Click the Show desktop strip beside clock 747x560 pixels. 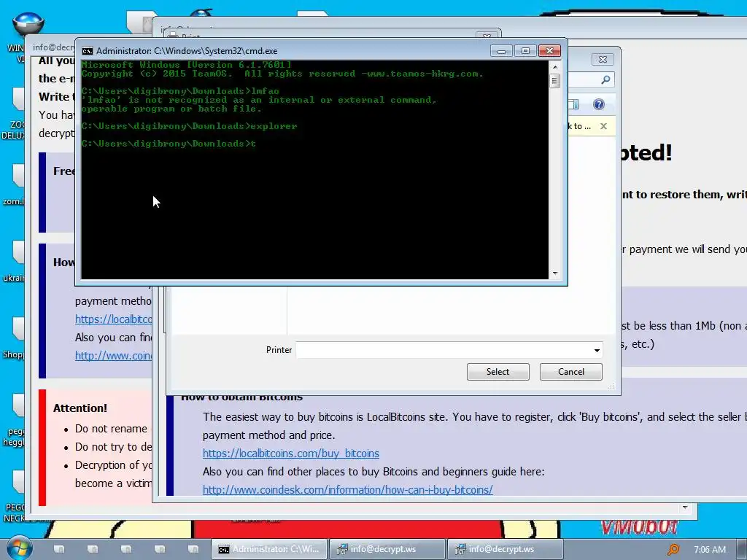pos(743,550)
